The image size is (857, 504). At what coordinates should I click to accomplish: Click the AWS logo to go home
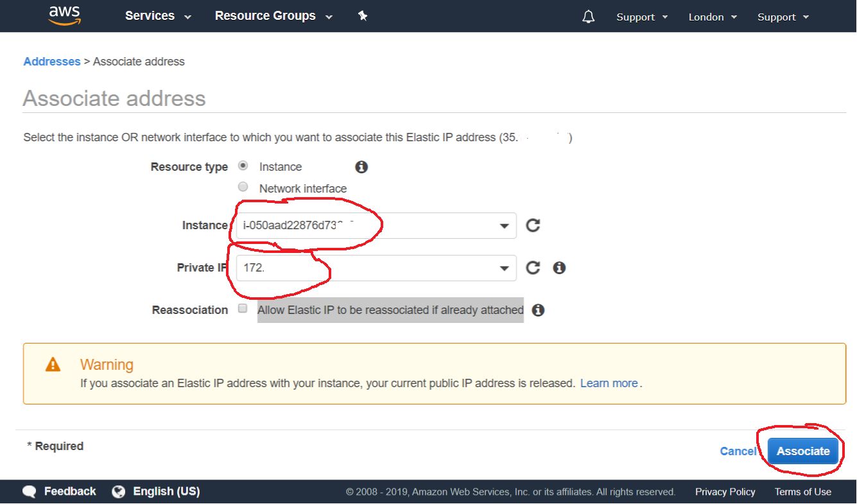coord(64,15)
